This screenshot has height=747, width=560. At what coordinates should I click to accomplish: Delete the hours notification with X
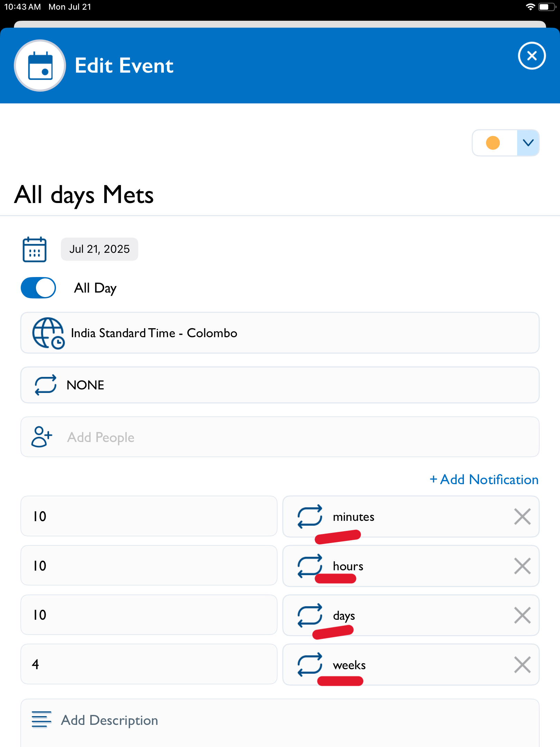click(522, 566)
